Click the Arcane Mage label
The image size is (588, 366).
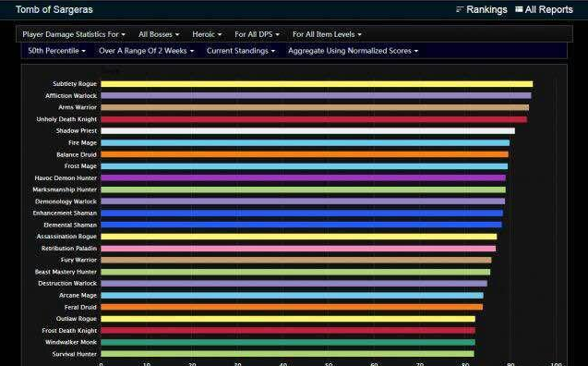[x=78, y=296]
